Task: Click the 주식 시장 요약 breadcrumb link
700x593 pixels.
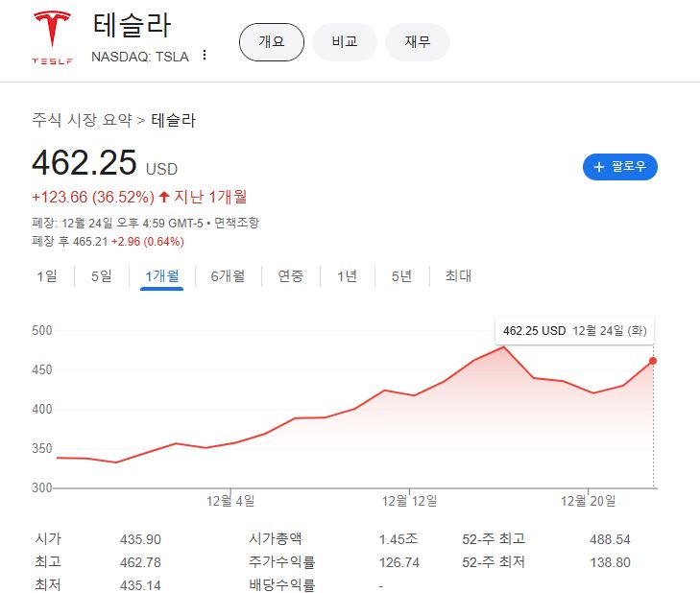Action: click(83, 120)
